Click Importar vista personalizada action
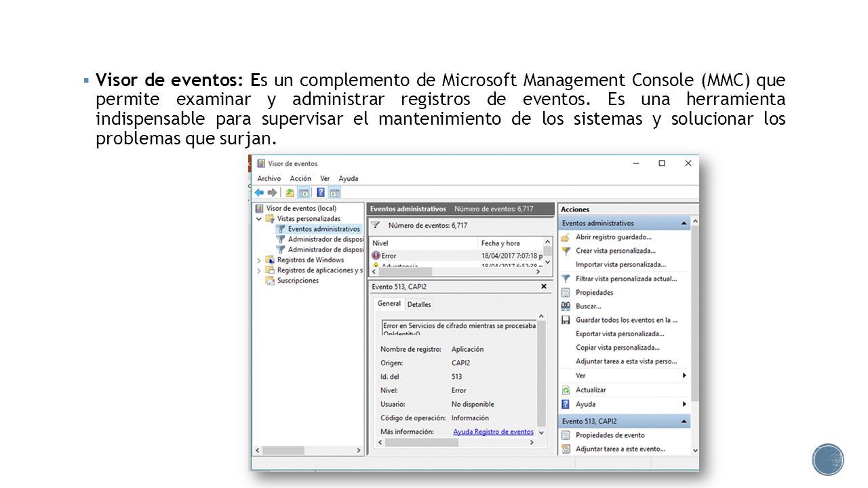This screenshot has width=868, height=488. tap(620, 264)
